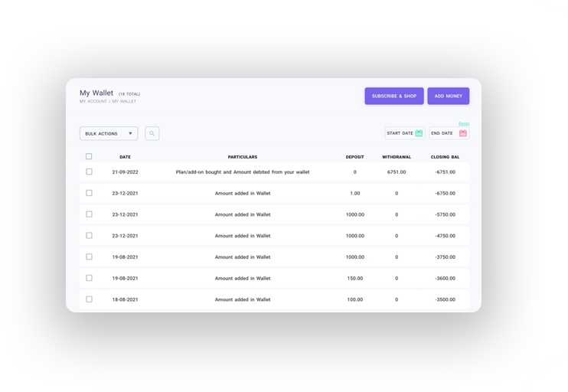Open the End Date calendar icon
568x392 pixels.
[462, 133]
